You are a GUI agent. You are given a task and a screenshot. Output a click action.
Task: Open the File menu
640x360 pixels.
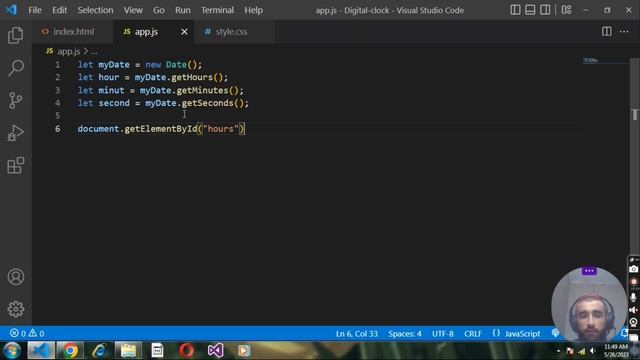pos(35,10)
